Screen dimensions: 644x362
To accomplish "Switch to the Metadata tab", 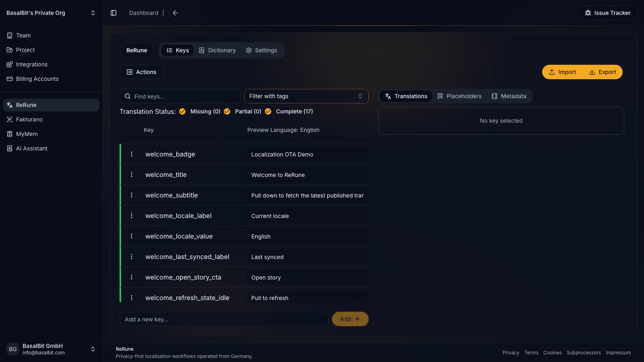I will pos(509,96).
